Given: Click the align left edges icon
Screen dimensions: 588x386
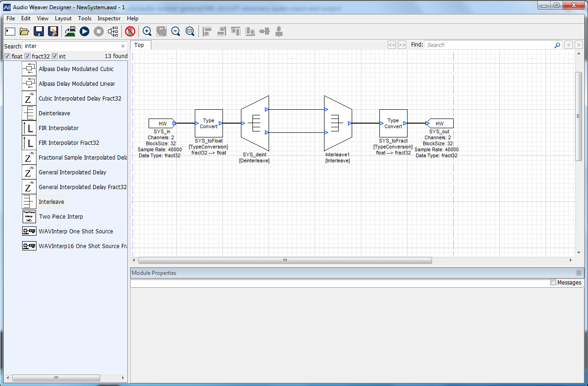Looking at the screenshot, I should [207, 31].
